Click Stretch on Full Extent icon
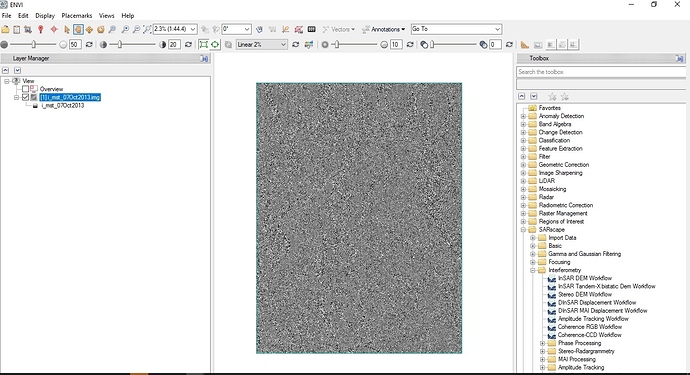The height and width of the screenshot is (375, 690). 215,44
